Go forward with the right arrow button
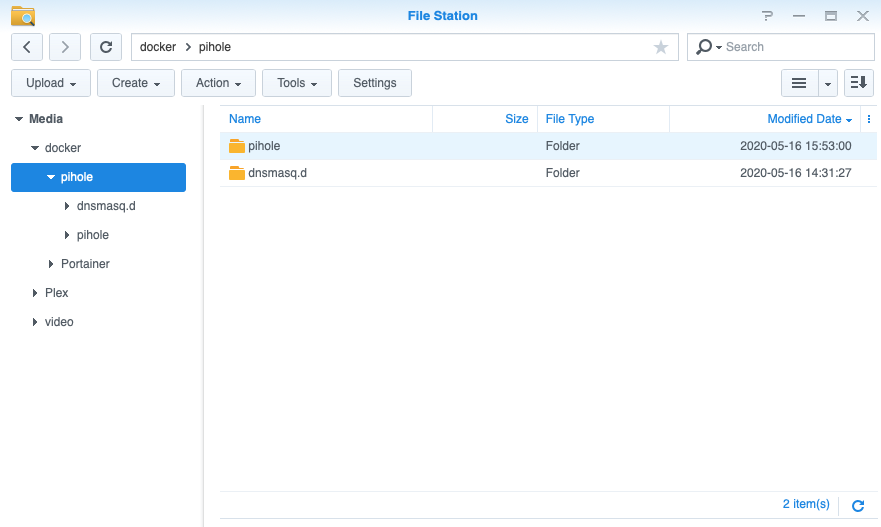The height and width of the screenshot is (527, 881). click(x=65, y=47)
